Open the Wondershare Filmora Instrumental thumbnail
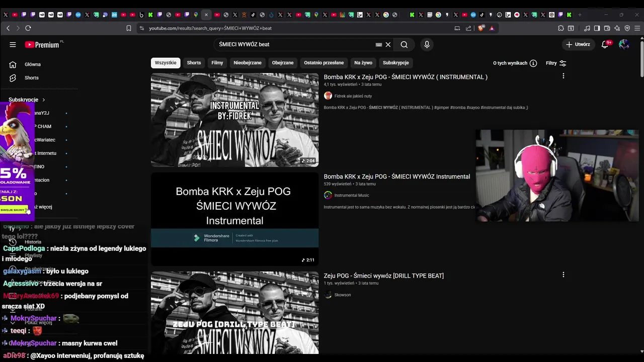This screenshot has width=644, height=362. click(234, 219)
